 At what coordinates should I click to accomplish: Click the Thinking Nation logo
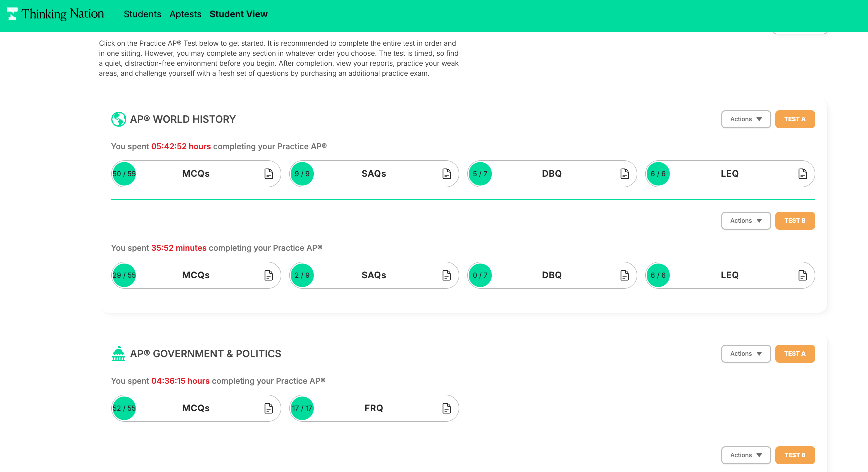55,14
